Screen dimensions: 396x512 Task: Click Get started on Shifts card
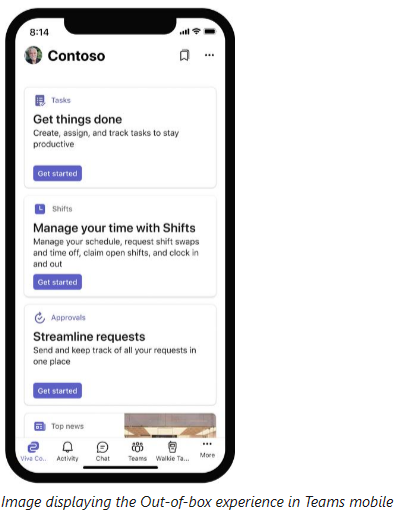[x=57, y=282]
